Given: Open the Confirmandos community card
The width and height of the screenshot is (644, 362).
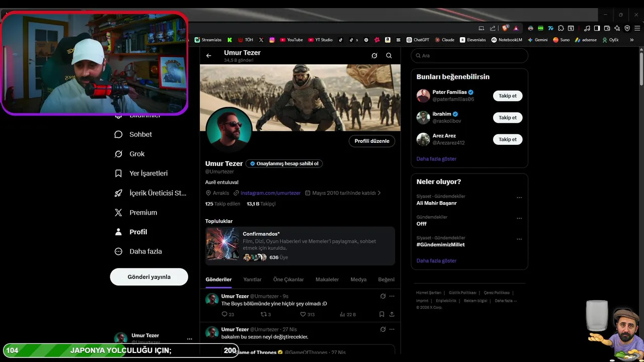Looking at the screenshot, I should pos(300,245).
